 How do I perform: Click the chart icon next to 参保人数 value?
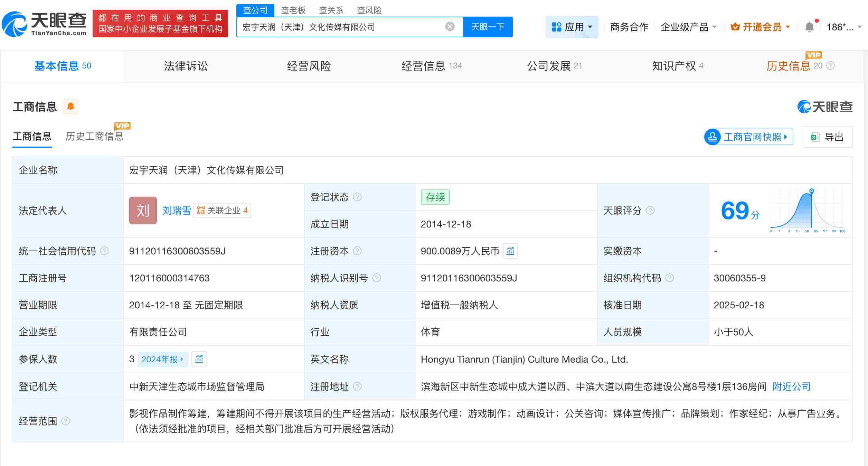[x=199, y=359]
